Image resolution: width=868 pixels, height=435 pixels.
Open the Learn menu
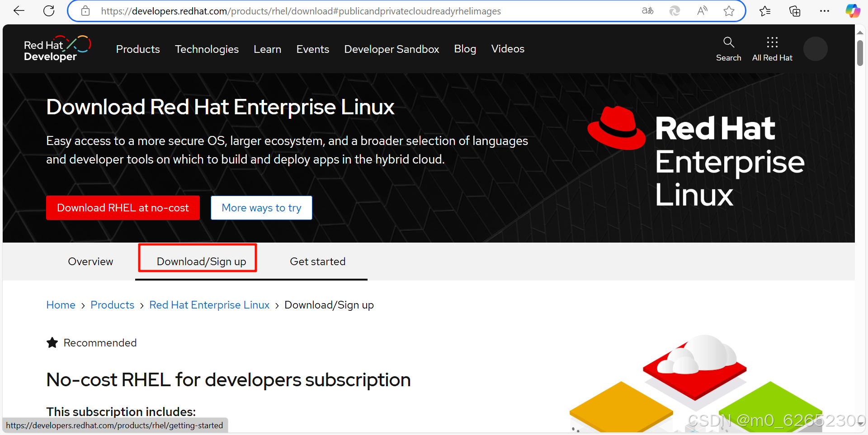[267, 49]
